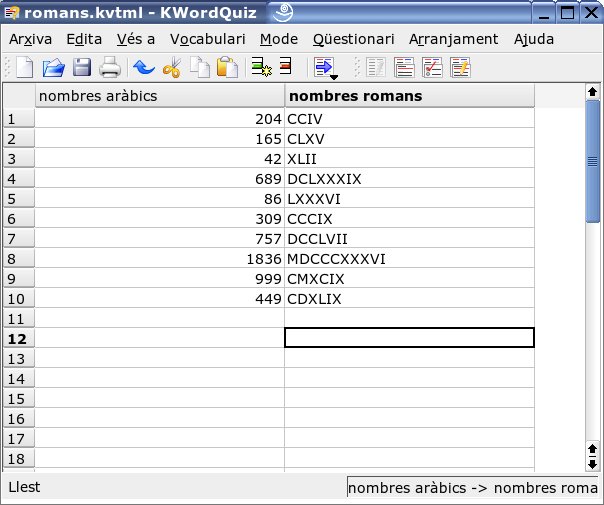Open the Vocabulari menu

coord(208,39)
